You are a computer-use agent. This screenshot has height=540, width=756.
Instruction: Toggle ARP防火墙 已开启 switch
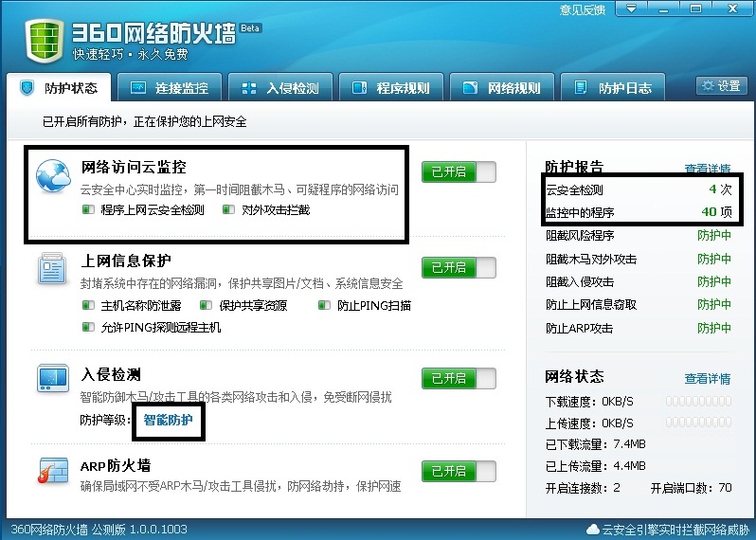click(x=459, y=471)
